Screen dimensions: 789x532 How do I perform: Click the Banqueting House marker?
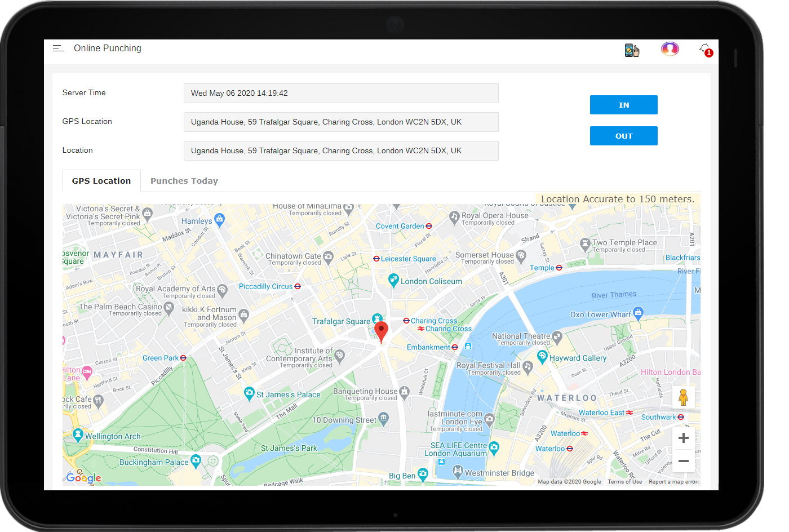tap(404, 392)
